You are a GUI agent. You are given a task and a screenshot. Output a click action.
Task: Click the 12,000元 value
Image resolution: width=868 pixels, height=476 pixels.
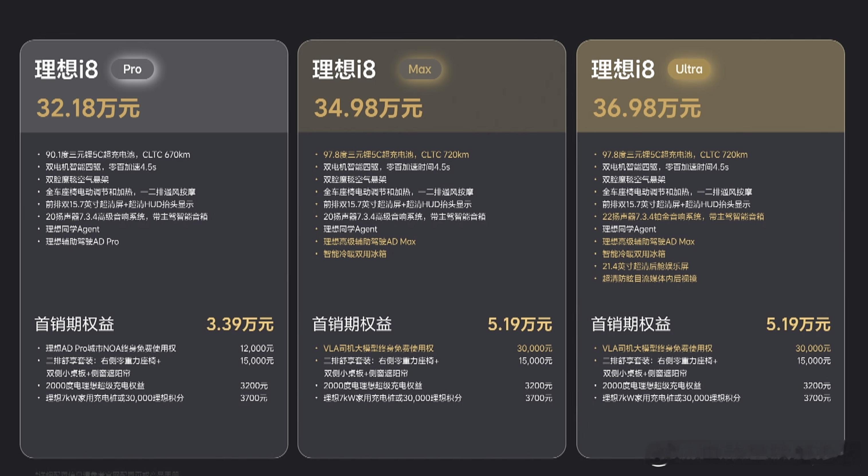coord(257,348)
